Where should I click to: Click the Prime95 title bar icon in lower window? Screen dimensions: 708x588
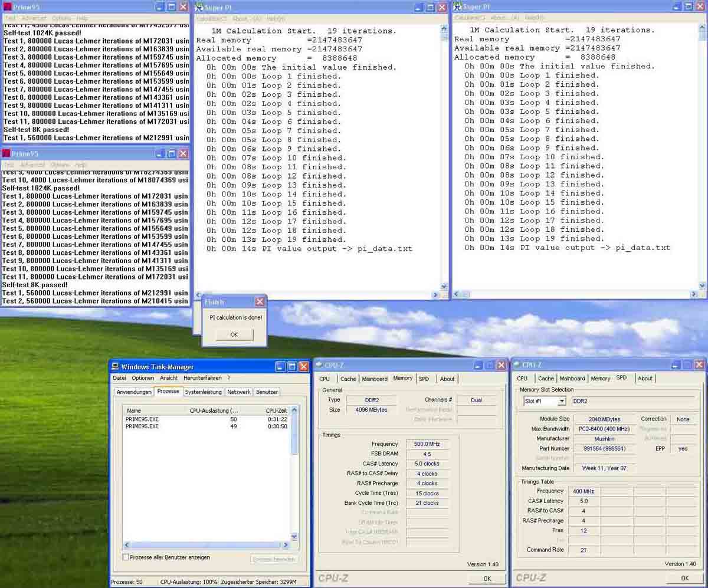[x=6, y=153]
